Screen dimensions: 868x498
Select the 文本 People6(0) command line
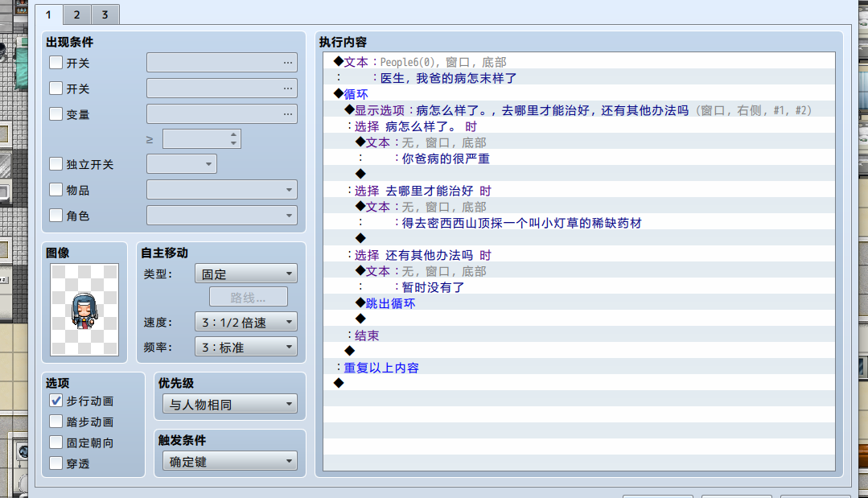click(579, 62)
